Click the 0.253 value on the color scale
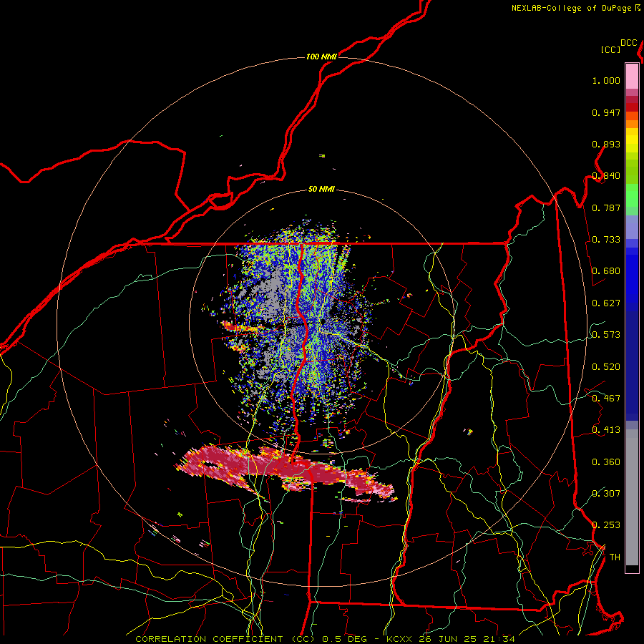 click(606, 525)
